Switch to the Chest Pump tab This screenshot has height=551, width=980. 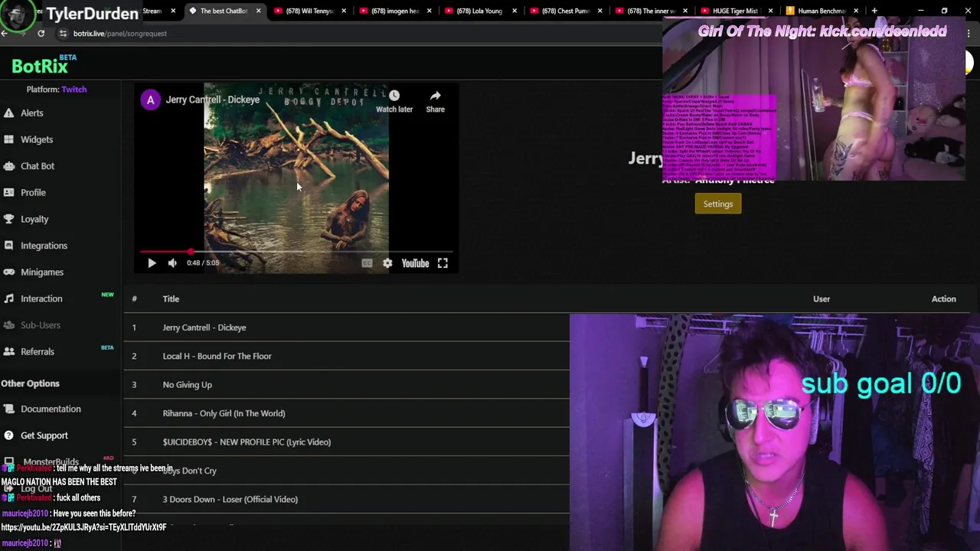click(566, 11)
